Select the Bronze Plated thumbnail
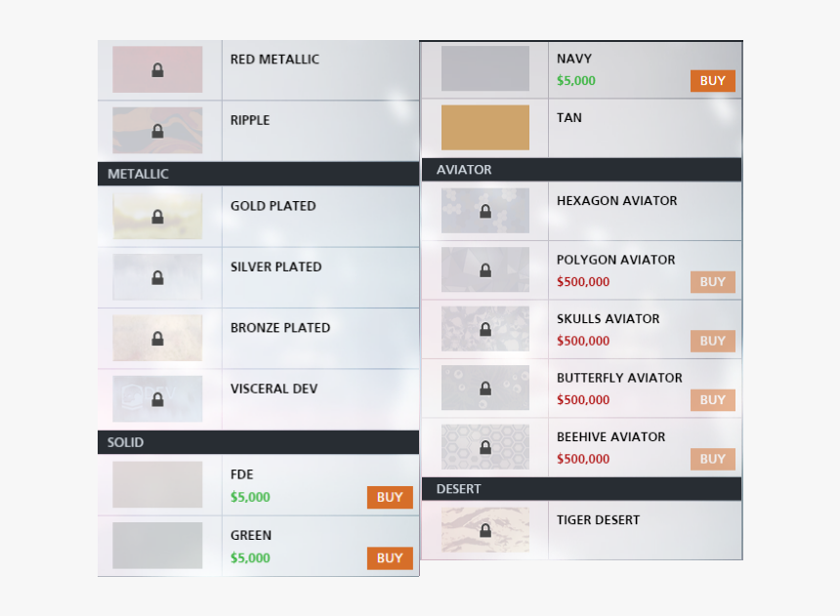The height and width of the screenshot is (616, 840). coord(157,338)
